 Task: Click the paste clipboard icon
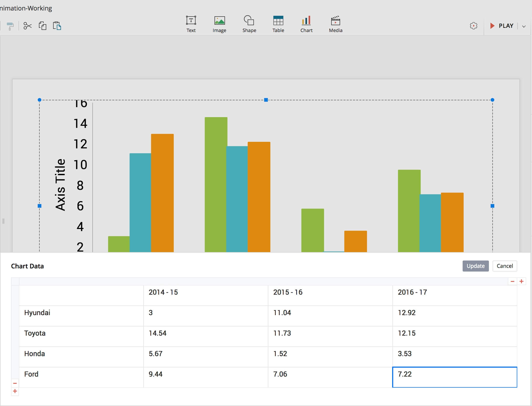[57, 26]
